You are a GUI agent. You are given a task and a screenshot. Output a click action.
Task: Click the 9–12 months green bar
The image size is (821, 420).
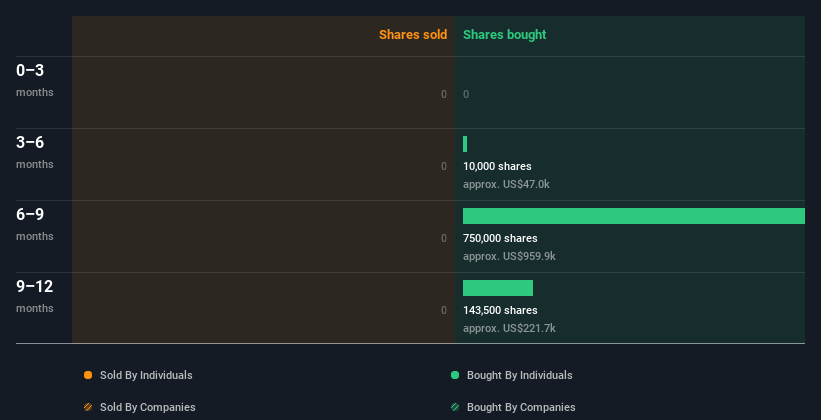[497, 288]
